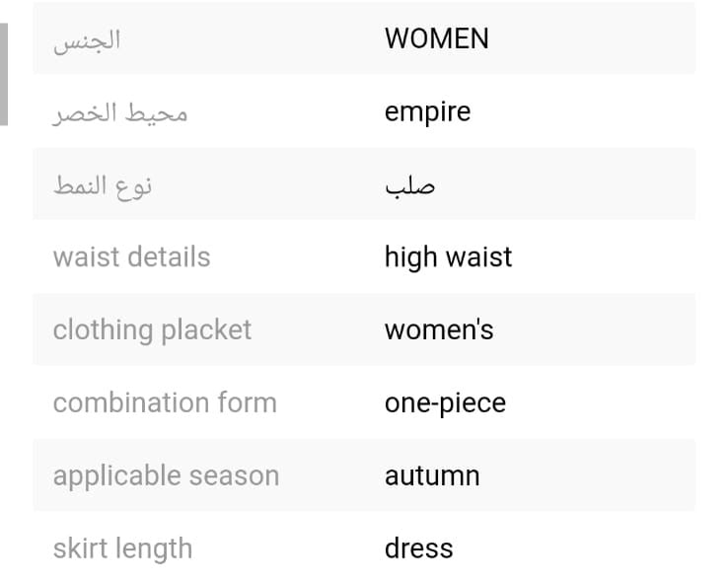Viewport: 728px width, 582px height.
Task: Select the WOMEN value text
Action: 436,38
